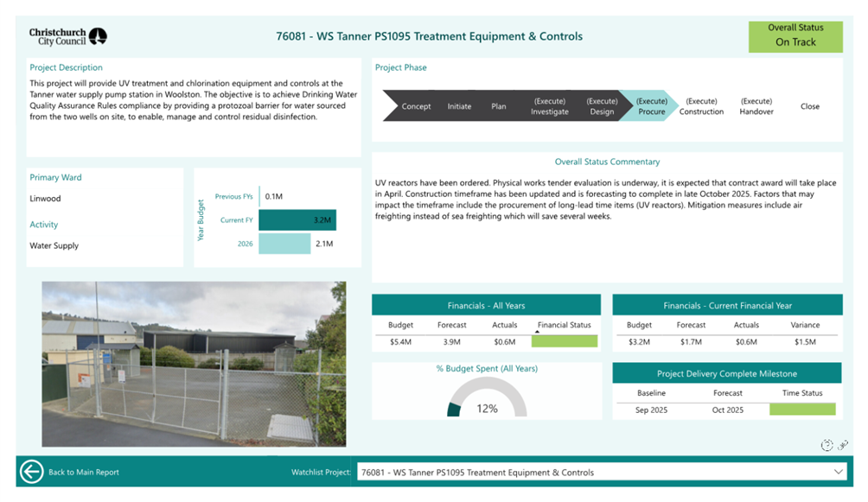The height and width of the screenshot is (502, 868).
Task: Click the $1.7M current year forecast
Action: tap(691, 342)
